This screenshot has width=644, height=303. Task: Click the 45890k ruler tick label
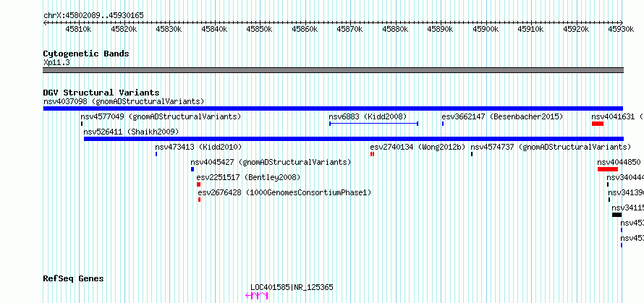point(440,29)
